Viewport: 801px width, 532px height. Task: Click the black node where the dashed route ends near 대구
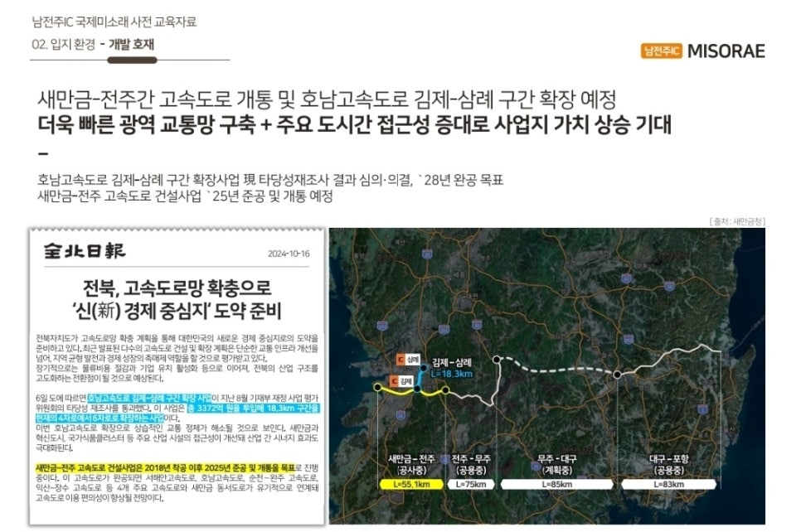(617, 375)
